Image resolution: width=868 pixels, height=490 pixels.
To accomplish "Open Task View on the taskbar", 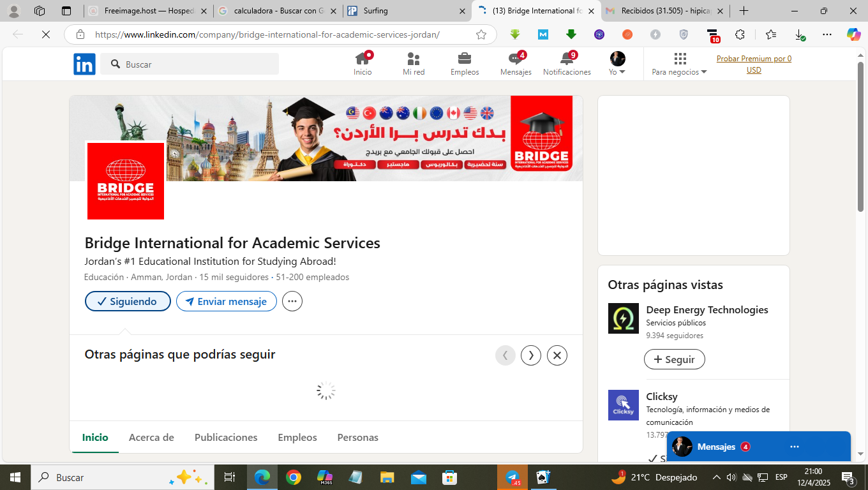I will 230,477.
